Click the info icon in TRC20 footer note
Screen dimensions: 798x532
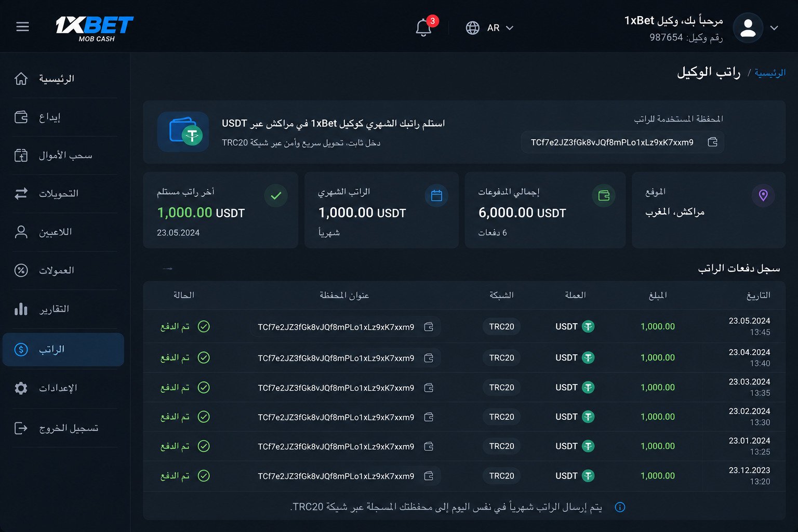(620, 507)
